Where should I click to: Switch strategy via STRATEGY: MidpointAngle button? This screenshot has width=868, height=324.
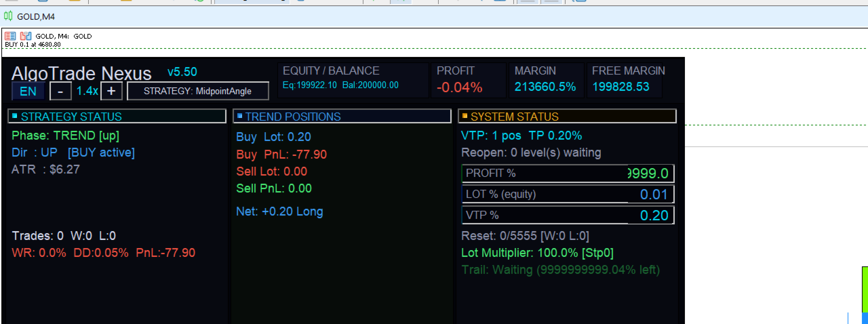click(198, 91)
